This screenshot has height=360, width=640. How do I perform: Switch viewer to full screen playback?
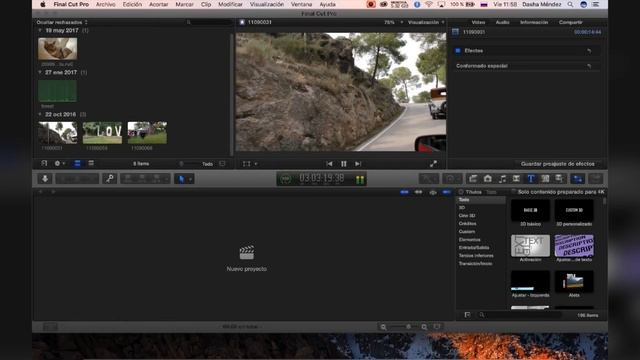433,164
